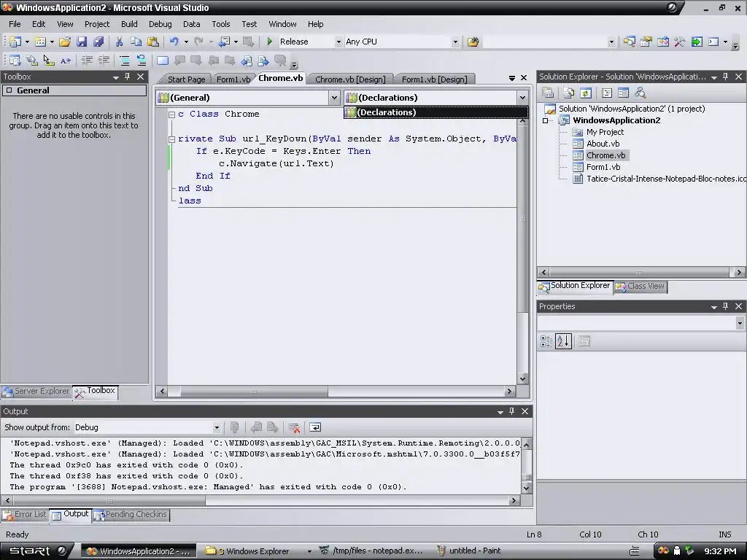The image size is (747, 560).
Task: Click the Open File folder icon
Action: point(65,42)
